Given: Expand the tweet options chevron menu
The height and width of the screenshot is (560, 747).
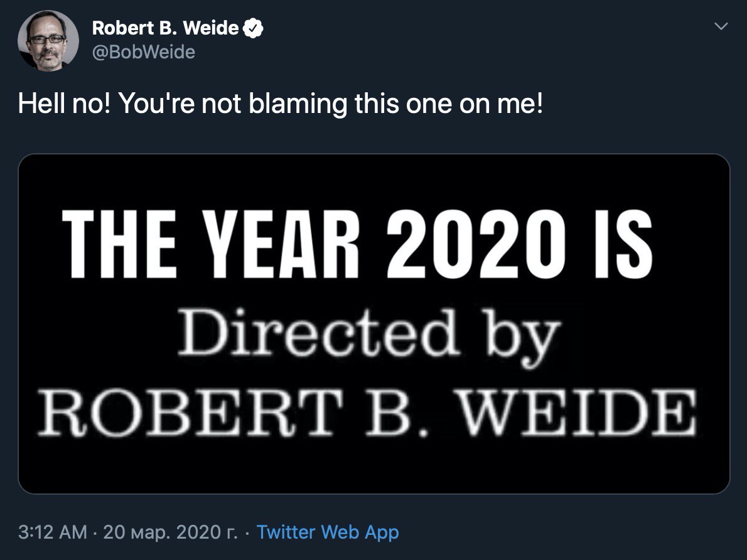Looking at the screenshot, I should [x=722, y=26].
